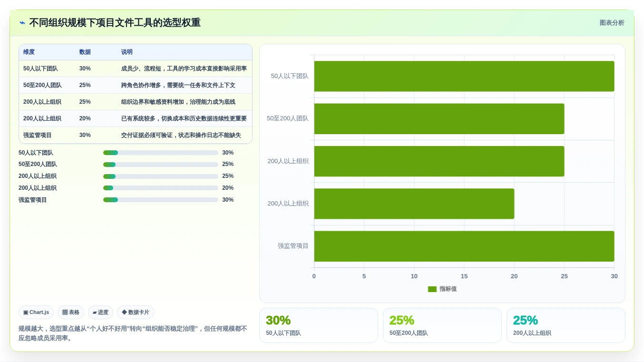This screenshot has height=362, width=644.
Task: Click the 200人以上组织 progress bar showing 25%
Action: coord(161,176)
